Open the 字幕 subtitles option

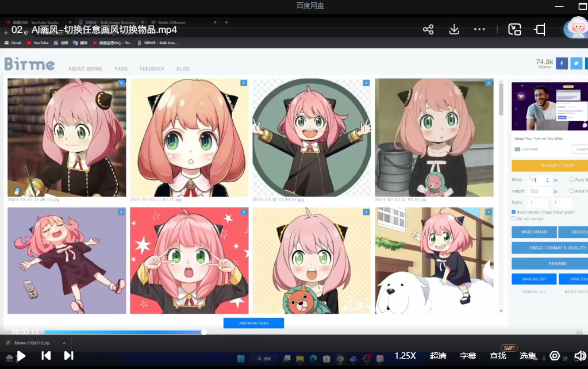pos(468,356)
